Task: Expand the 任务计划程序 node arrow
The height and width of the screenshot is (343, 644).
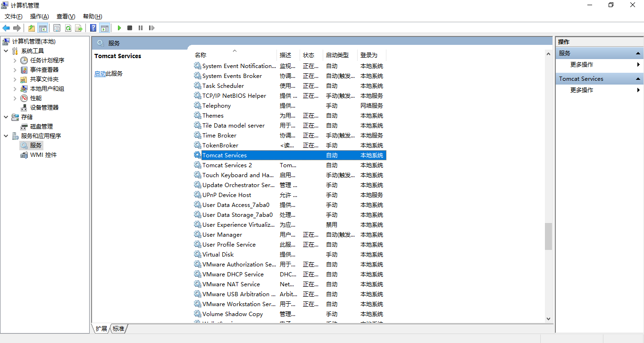Action: coord(15,60)
